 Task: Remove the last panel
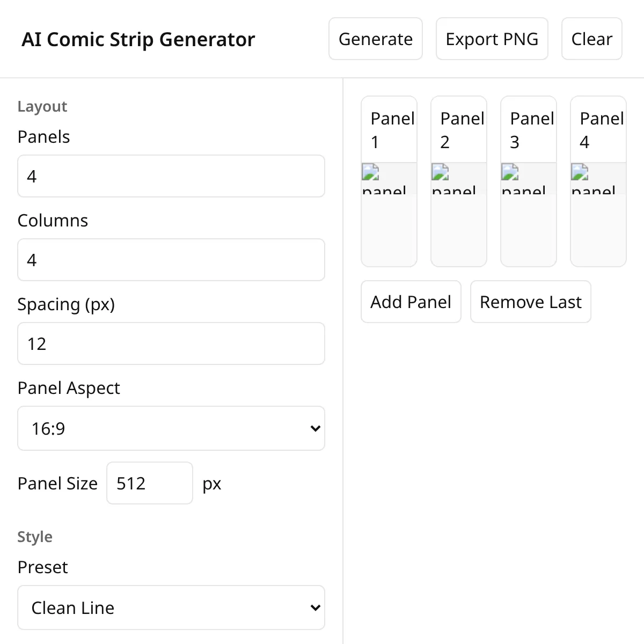click(531, 302)
